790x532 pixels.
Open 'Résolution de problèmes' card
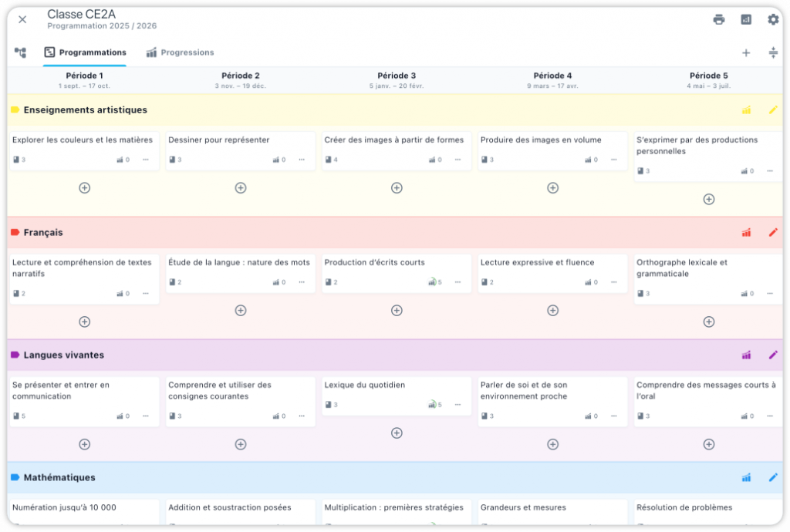tap(708, 512)
